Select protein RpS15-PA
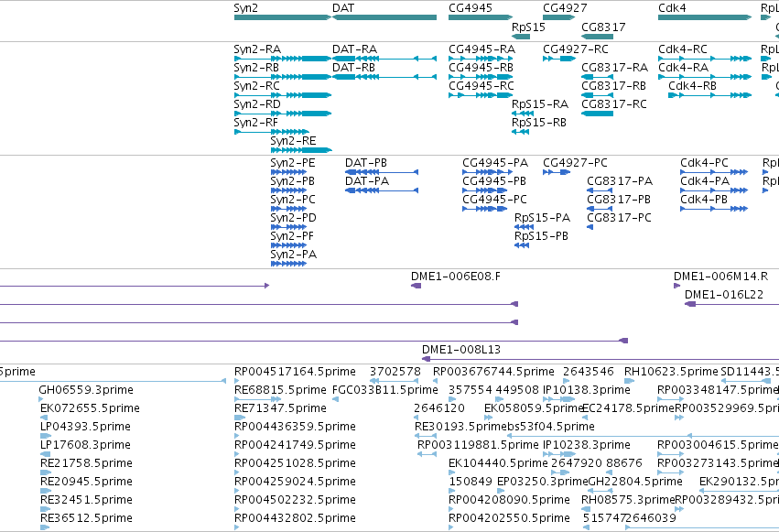Image resolution: width=779 pixels, height=532 pixels. (x=525, y=227)
